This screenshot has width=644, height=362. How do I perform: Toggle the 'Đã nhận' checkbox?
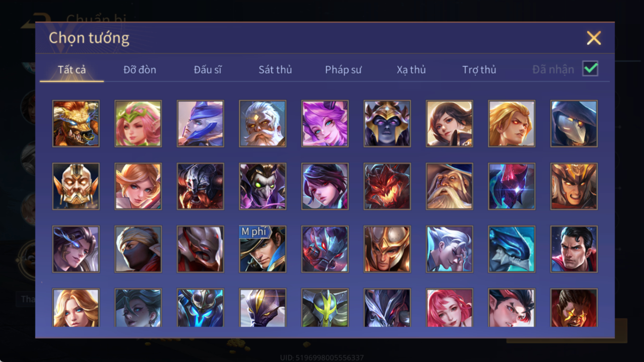pyautogui.click(x=590, y=68)
